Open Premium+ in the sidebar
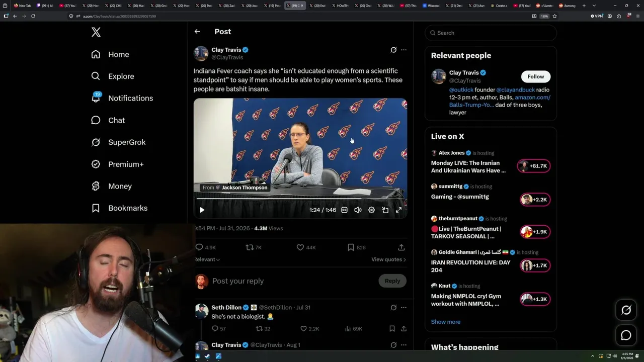Image resolution: width=644 pixels, height=362 pixels. 117,164
